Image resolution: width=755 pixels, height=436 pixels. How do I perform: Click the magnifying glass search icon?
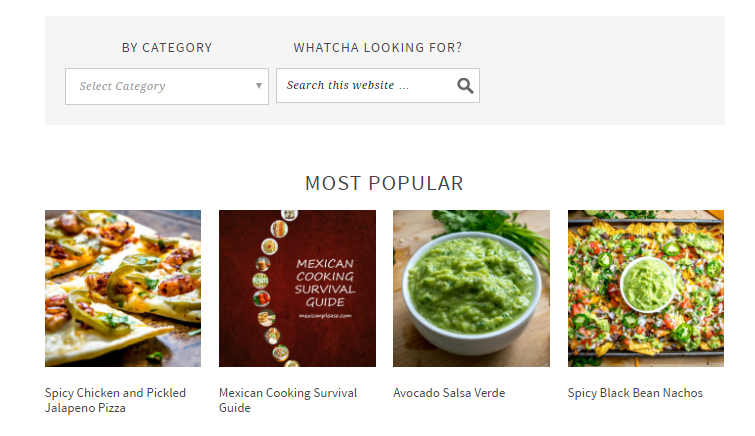(465, 86)
